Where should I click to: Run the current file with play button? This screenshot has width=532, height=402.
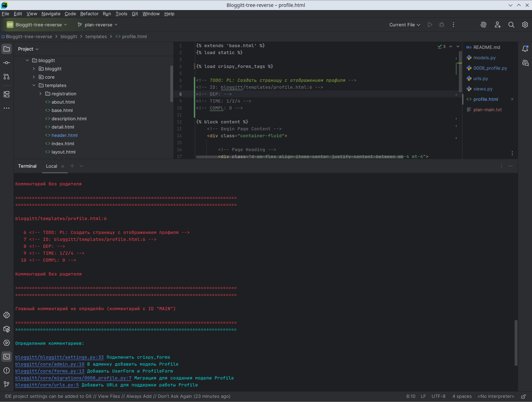pos(430,25)
